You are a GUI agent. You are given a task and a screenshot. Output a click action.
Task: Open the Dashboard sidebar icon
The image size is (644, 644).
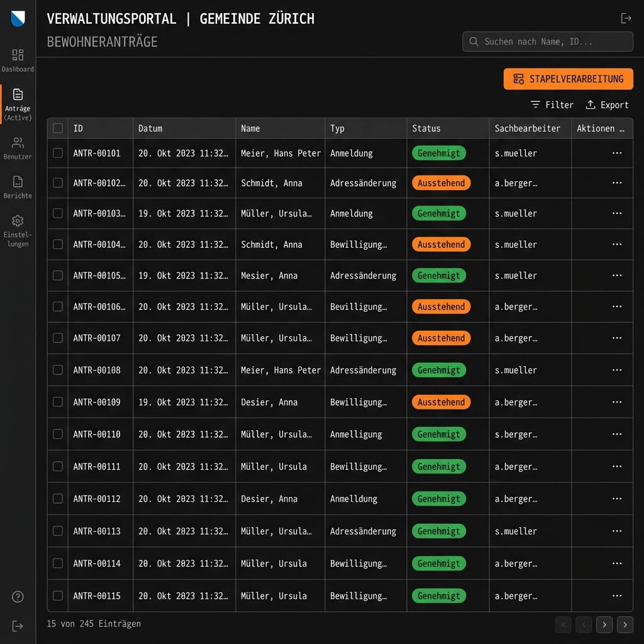(x=18, y=55)
